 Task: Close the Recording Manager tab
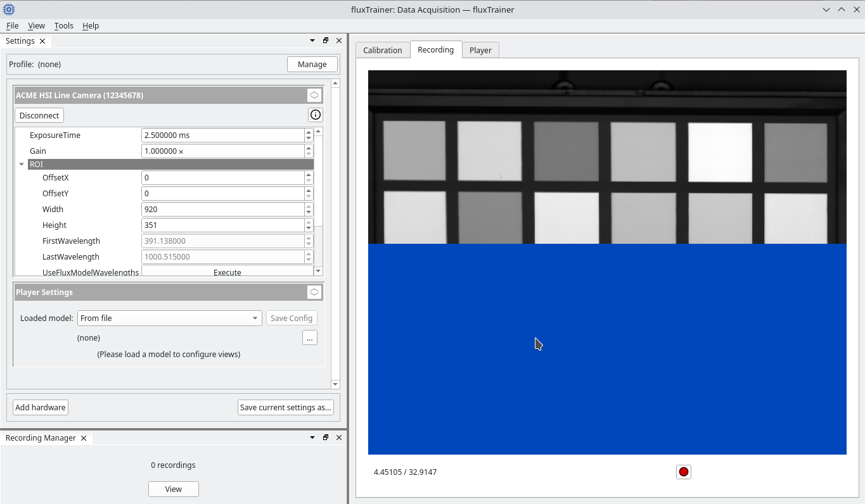pos(84,438)
